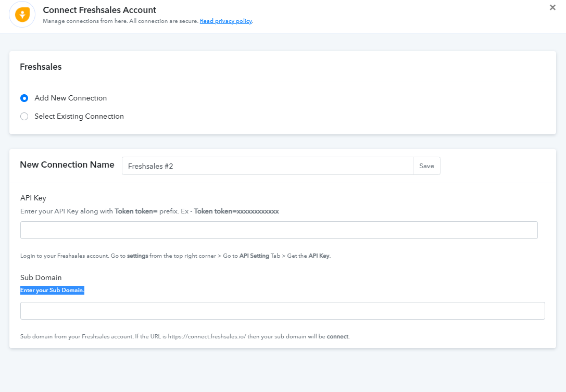The height and width of the screenshot is (392, 566).
Task: Choose Select Existing Connection option
Action: point(24,116)
